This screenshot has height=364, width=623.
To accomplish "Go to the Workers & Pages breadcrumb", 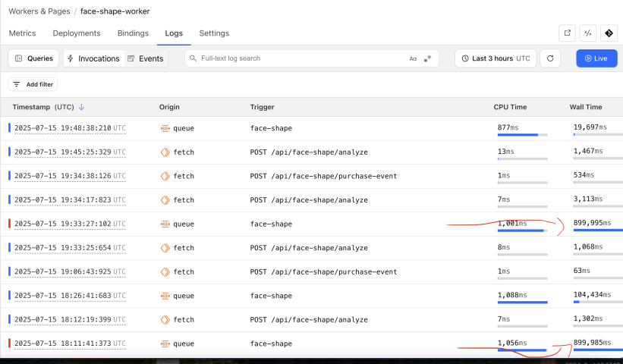I will pos(39,12).
